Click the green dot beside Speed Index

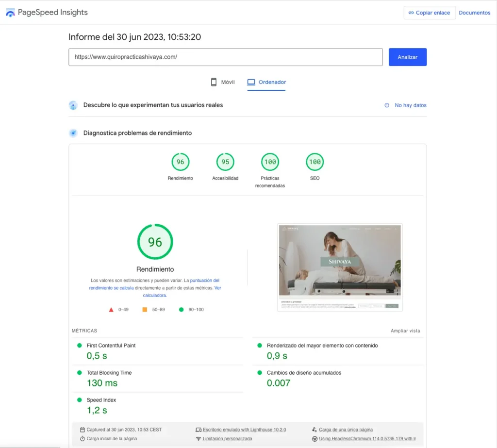[x=80, y=400]
